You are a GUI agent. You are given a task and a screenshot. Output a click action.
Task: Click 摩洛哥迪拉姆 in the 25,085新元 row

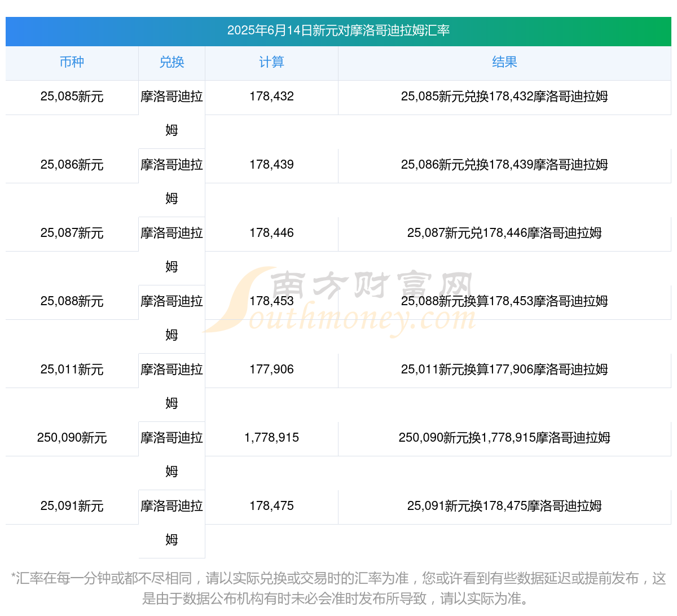(x=172, y=113)
